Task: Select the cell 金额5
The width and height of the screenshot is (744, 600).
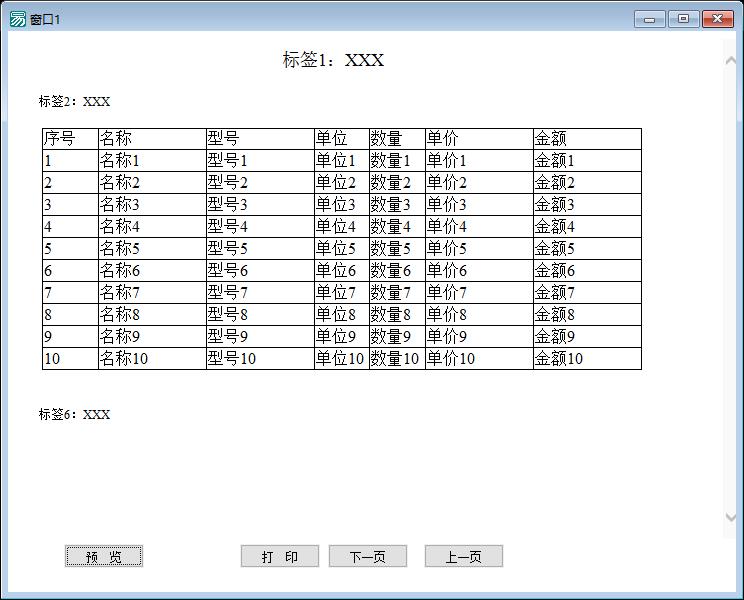Action: pos(588,249)
